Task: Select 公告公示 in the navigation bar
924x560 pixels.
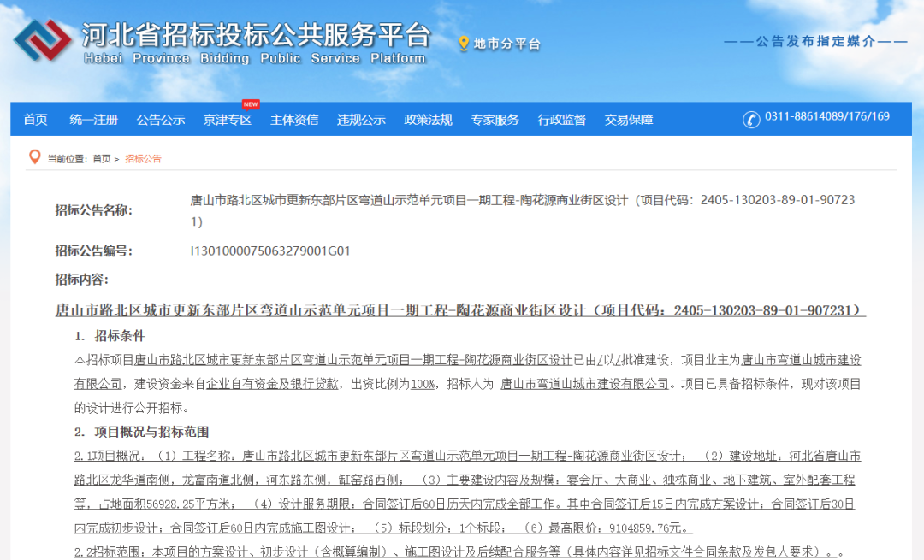Action: click(x=160, y=120)
